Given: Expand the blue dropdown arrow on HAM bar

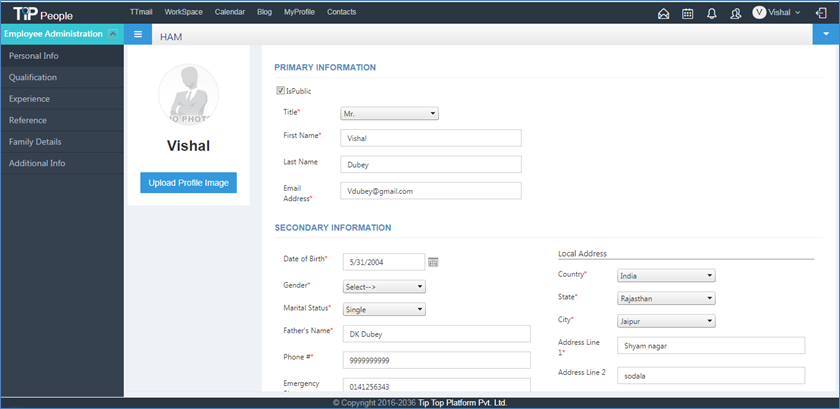Looking at the screenshot, I should pyautogui.click(x=826, y=34).
